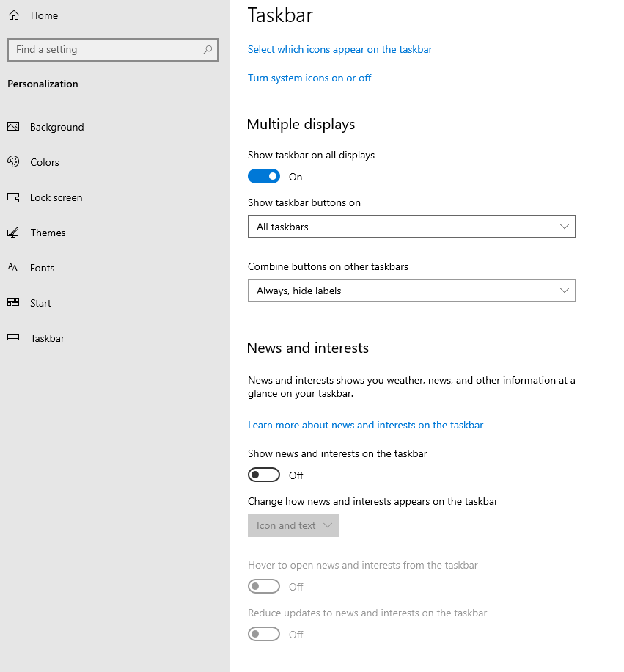The width and height of the screenshot is (624, 672).
Task: Click the Themes brush icon
Action: point(13,233)
